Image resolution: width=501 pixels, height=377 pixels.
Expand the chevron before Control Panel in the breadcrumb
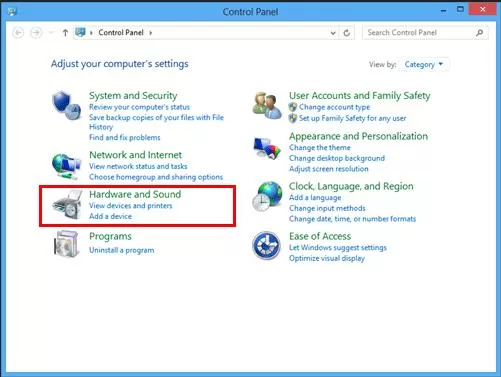(x=91, y=33)
